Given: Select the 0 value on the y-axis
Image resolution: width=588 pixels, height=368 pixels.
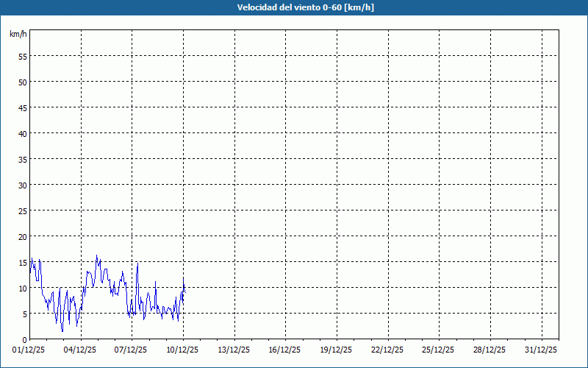Looking at the screenshot, I should [25, 340].
